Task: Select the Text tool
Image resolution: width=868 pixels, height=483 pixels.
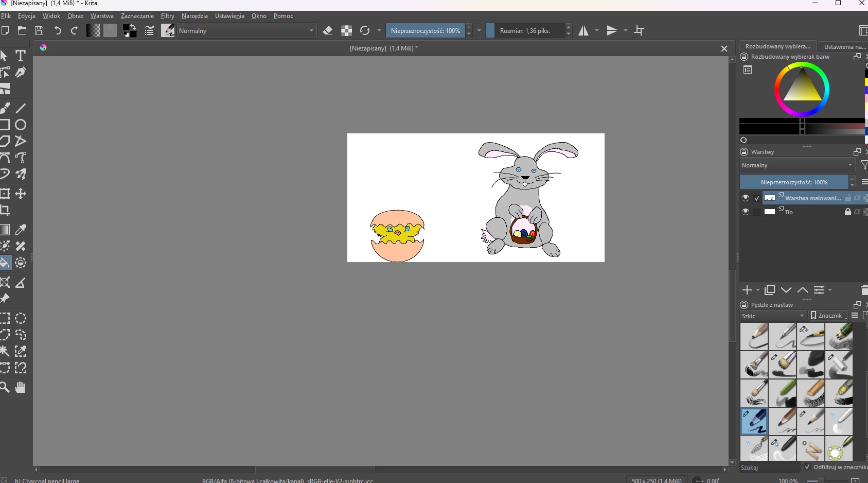Action: point(21,56)
